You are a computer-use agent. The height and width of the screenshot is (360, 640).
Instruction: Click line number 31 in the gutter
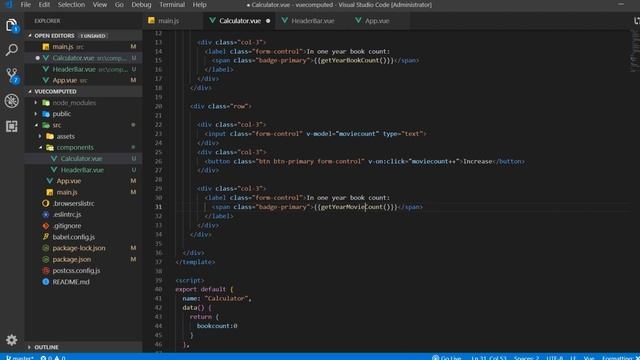(x=158, y=207)
